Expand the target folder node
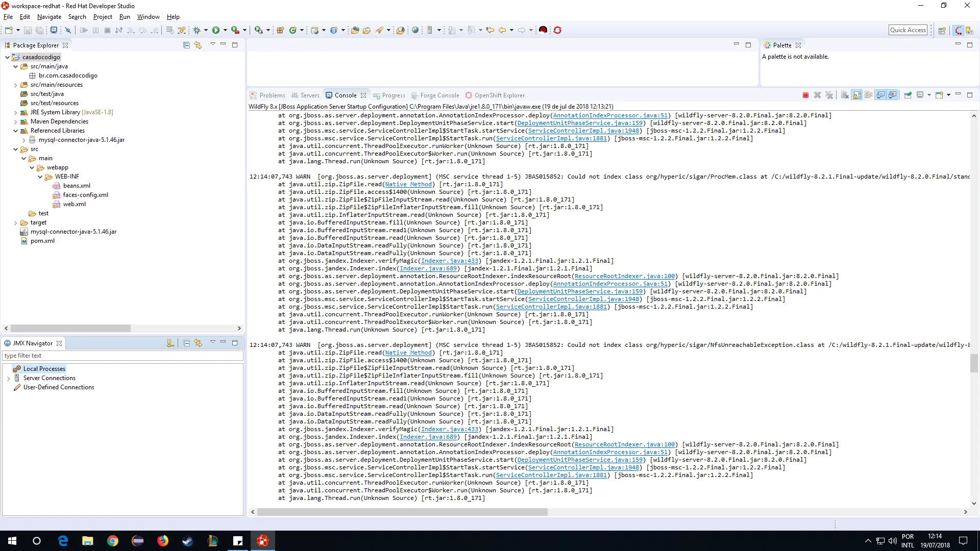Screen dimensions: 980x551 click(15, 223)
